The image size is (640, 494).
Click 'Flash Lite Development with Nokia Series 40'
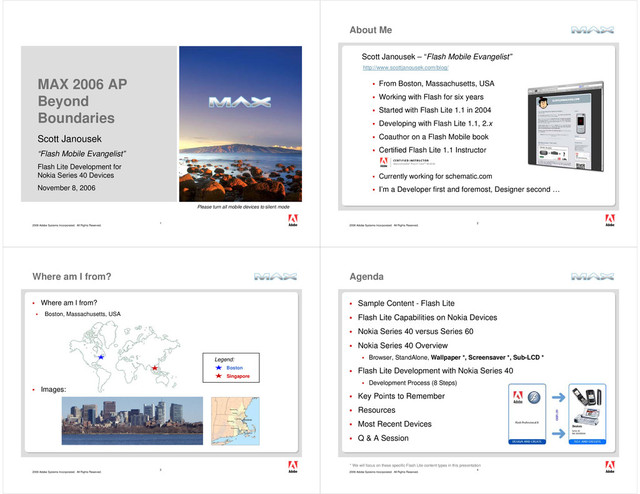[x=436, y=371]
